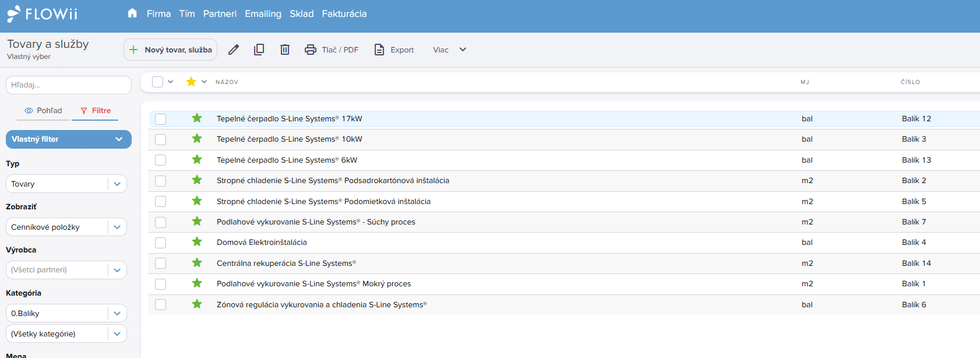Open item Podlahové vykurovanie S-Line Systems Mokrý proces
The image size is (980, 358).
pos(313,284)
